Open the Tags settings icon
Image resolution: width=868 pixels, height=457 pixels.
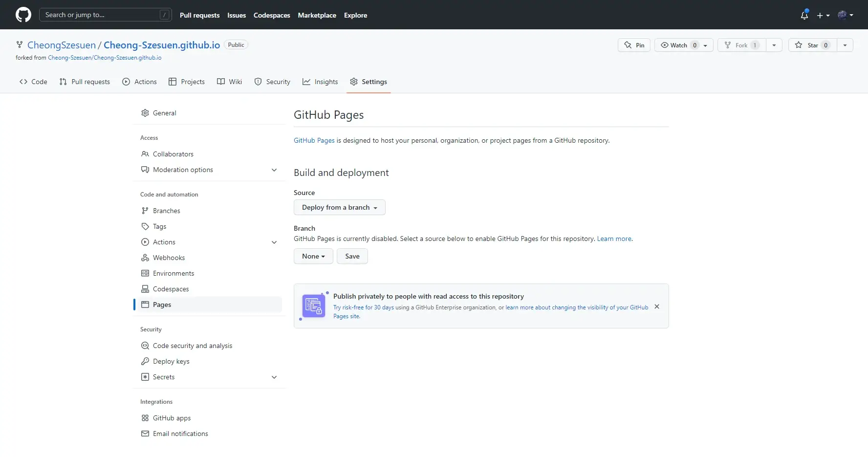(x=145, y=226)
